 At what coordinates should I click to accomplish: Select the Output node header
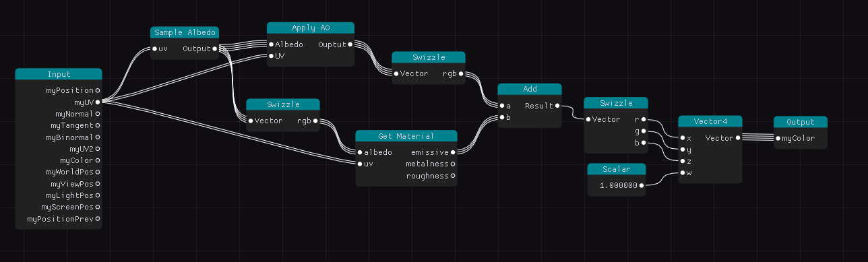[801, 122]
